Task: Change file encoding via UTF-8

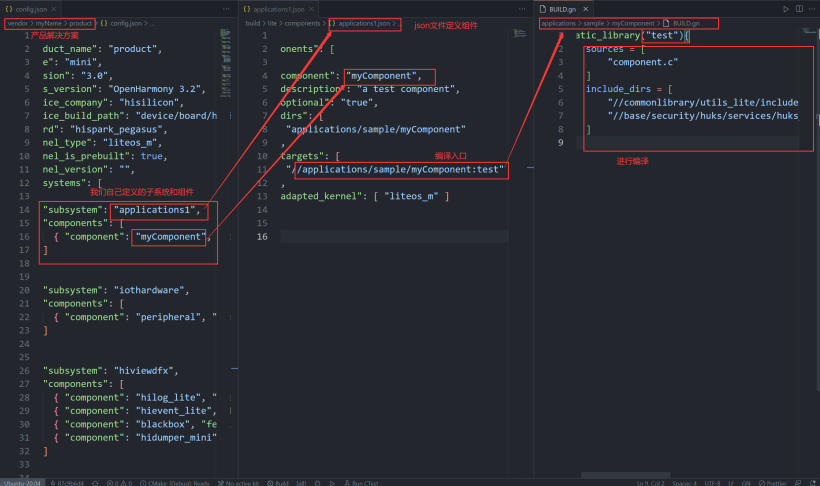Action: 712,483
